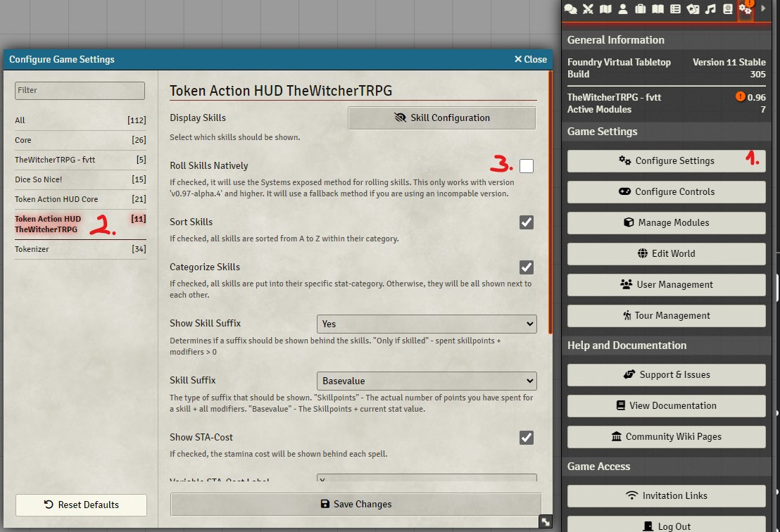This screenshot has height=532, width=780.
Task: Switch to the Tokenizer settings category
Action: tap(80, 248)
